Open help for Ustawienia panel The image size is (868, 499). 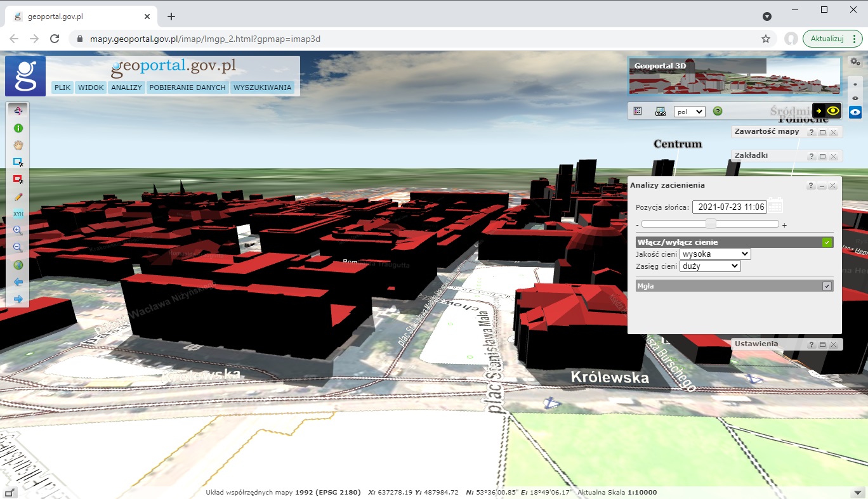coord(811,344)
